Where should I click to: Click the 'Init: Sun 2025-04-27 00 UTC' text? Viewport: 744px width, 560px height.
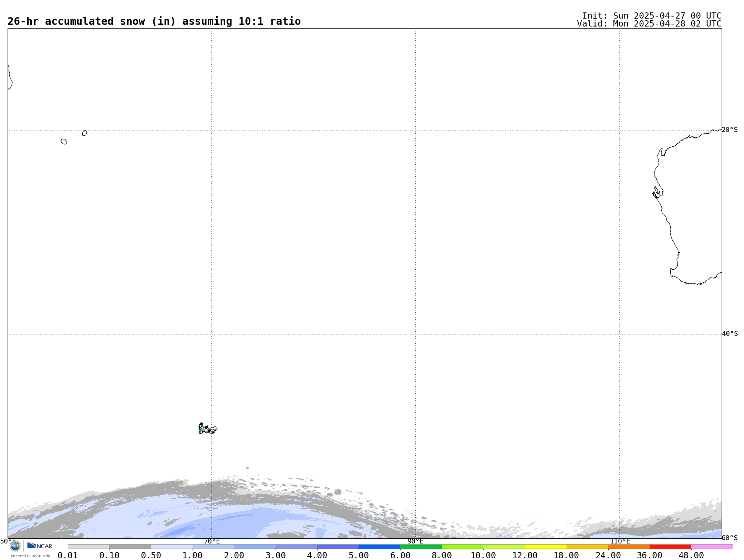pos(652,16)
